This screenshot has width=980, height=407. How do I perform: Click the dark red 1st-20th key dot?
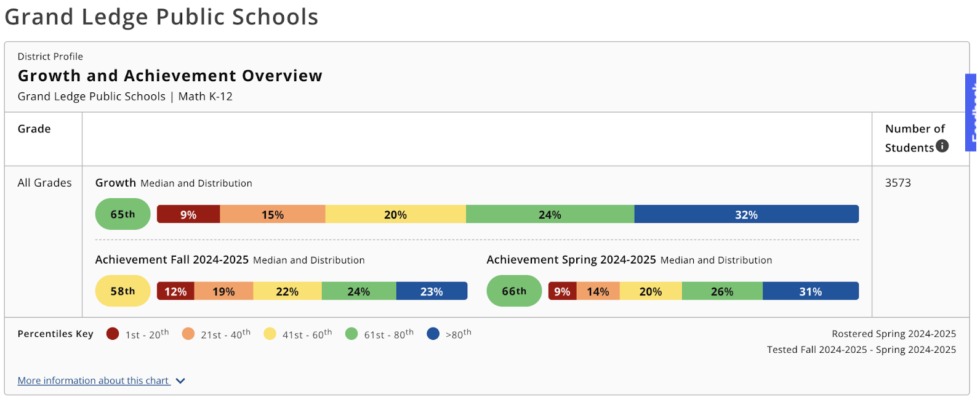[x=112, y=334]
